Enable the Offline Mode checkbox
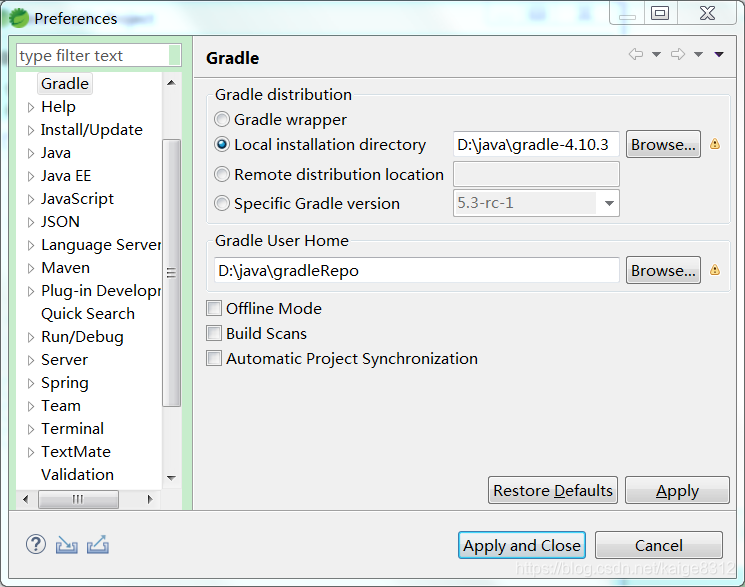 [x=214, y=308]
